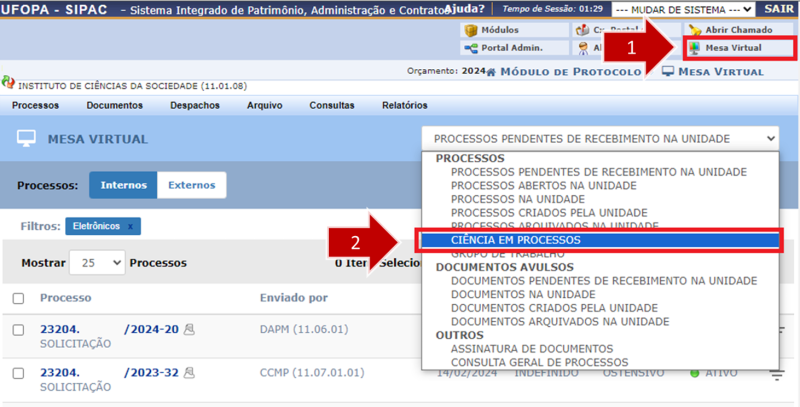The height and width of the screenshot is (407, 800).
Task: Sort by Enviado por column header
Action: click(294, 298)
